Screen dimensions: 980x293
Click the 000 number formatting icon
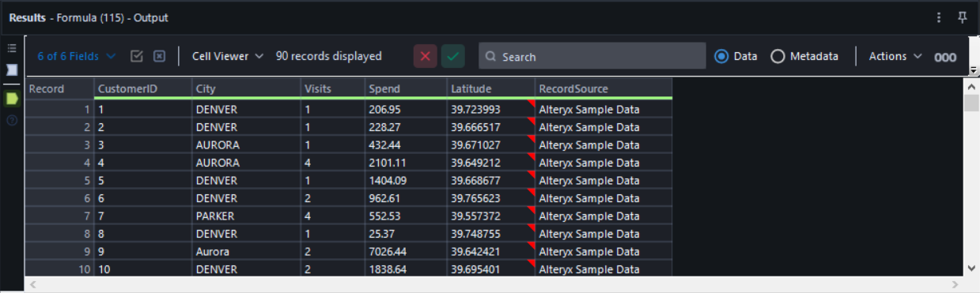click(945, 57)
